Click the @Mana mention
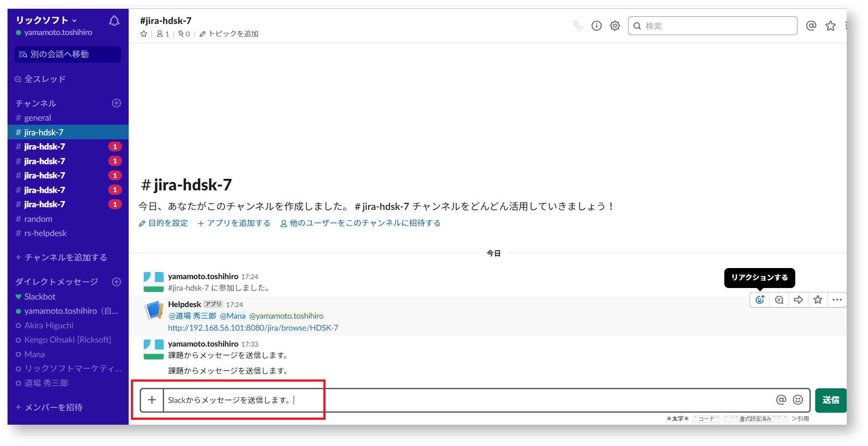 tap(233, 316)
